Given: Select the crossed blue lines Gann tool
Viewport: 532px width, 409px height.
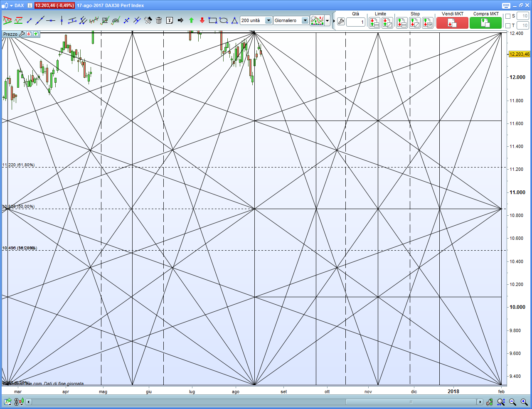Looking at the screenshot, I should point(137,20).
